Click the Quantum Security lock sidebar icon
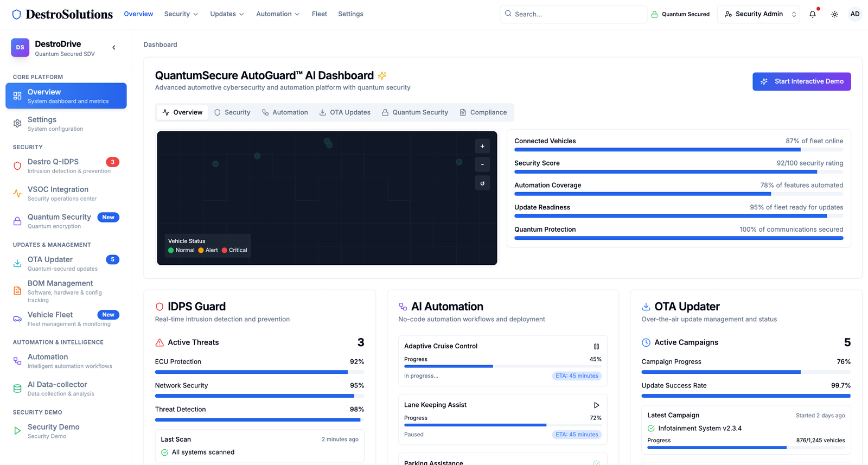The height and width of the screenshot is (465, 868). (x=17, y=221)
